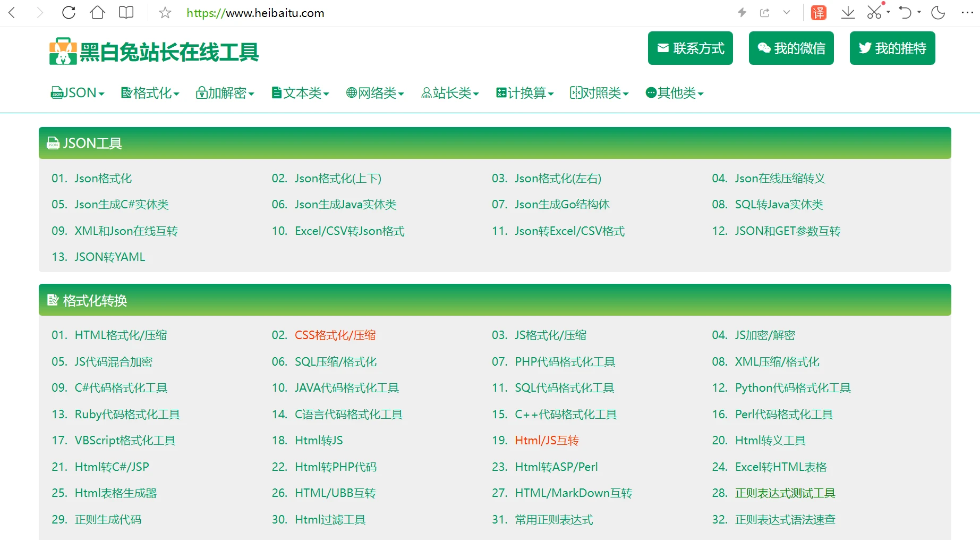Image resolution: width=980 pixels, height=540 pixels.
Task: Click the scissors screenshot tool icon
Action: pyautogui.click(x=874, y=13)
